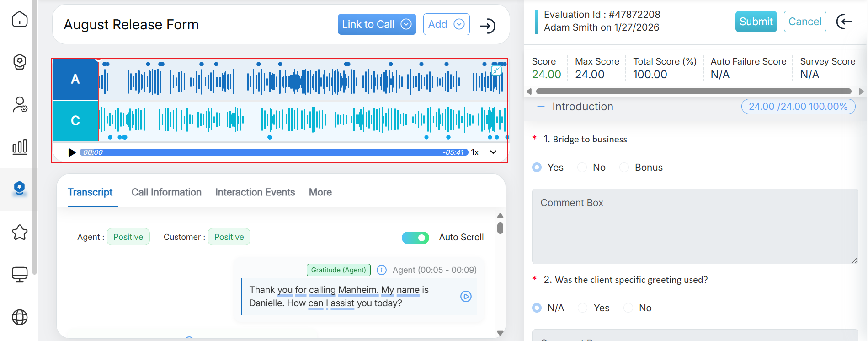The image size is (868, 341).
Task: Select Bonus for Bridge to business
Action: pyautogui.click(x=624, y=168)
